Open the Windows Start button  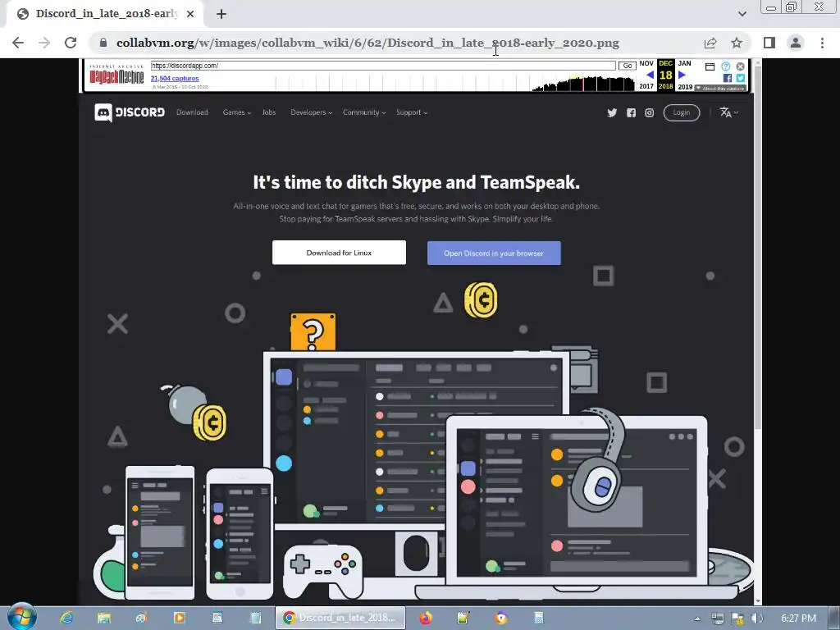point(21,617)
